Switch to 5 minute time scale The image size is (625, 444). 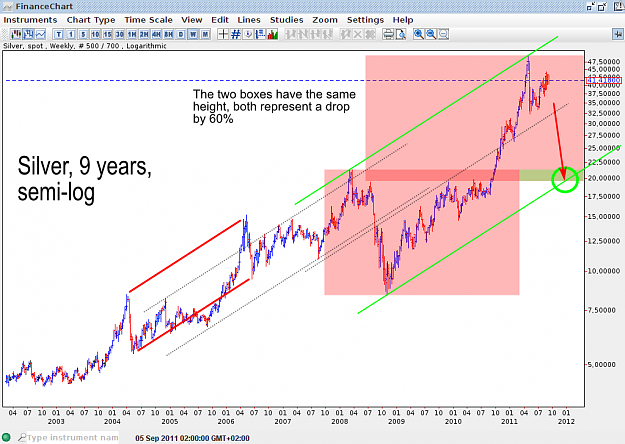tap(83, 35)
